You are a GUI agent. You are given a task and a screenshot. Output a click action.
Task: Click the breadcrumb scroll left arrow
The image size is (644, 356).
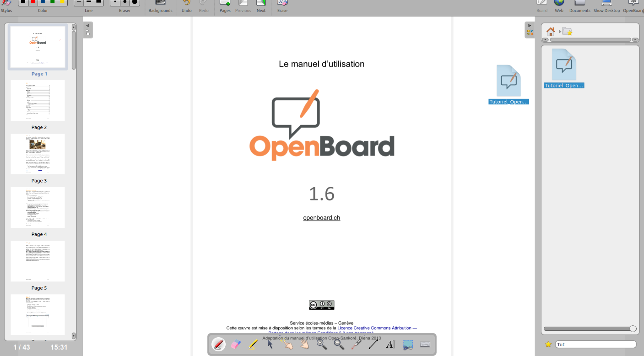[x=545, y=40]
